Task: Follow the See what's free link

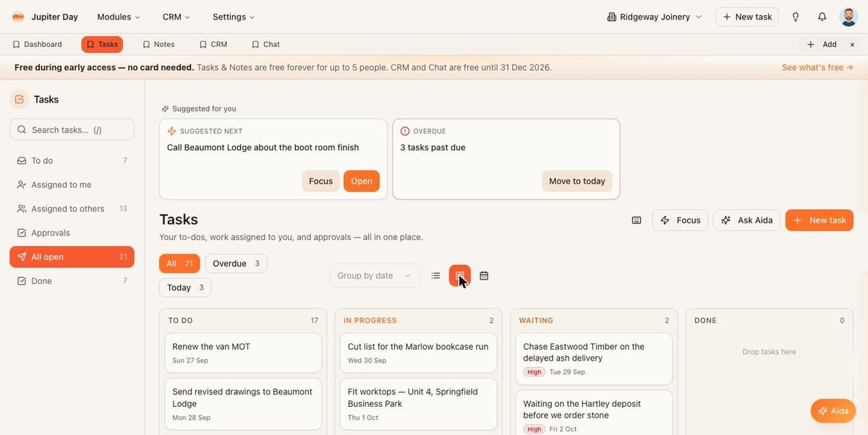Action: pos(817,67)
